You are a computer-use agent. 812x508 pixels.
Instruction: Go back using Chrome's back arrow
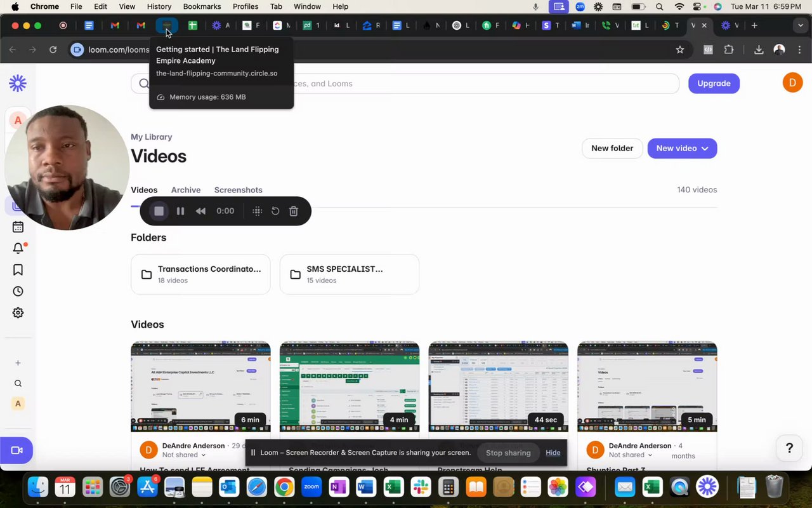pyautogui.click(x=13, y=50)
